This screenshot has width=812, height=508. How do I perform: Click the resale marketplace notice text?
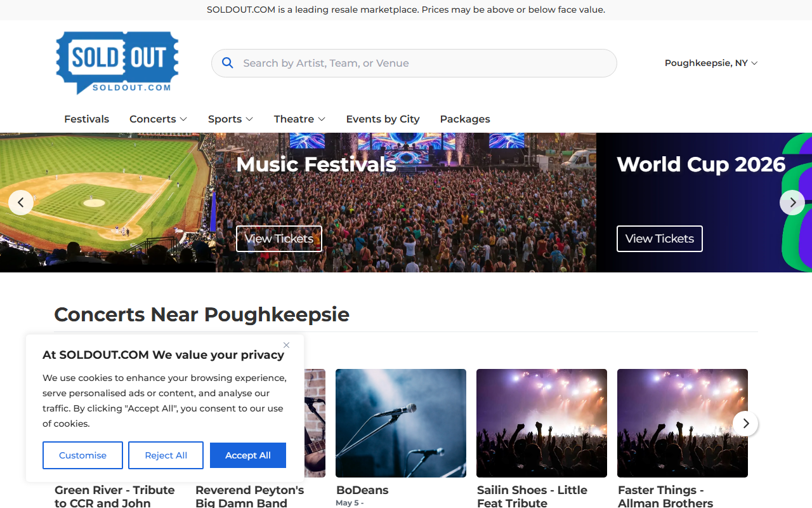pos(406,10)
